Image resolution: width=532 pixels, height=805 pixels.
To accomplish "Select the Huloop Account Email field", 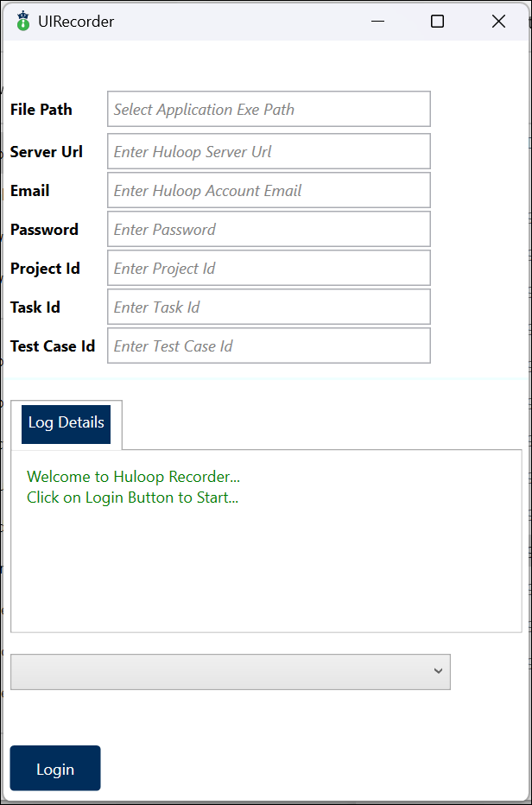I will tap(269, 191).
